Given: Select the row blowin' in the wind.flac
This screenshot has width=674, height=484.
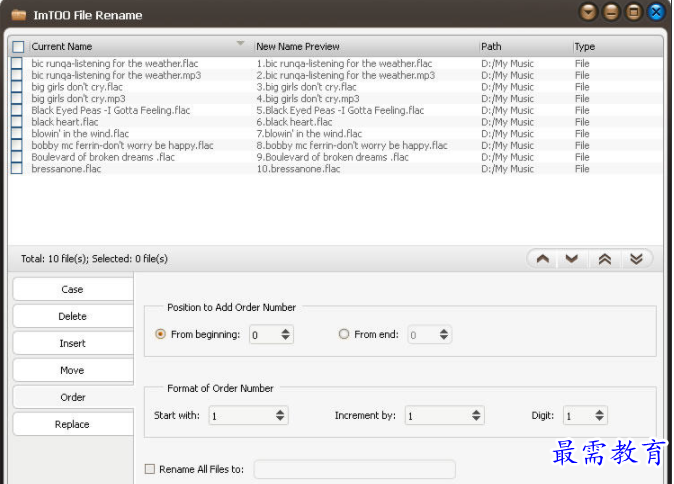Looking at the screenshot, I should [x=335, y=133].
